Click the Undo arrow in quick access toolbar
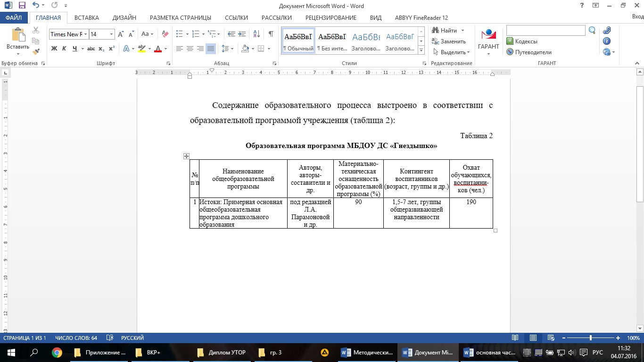644x362 pixels. tap(36, 6)
